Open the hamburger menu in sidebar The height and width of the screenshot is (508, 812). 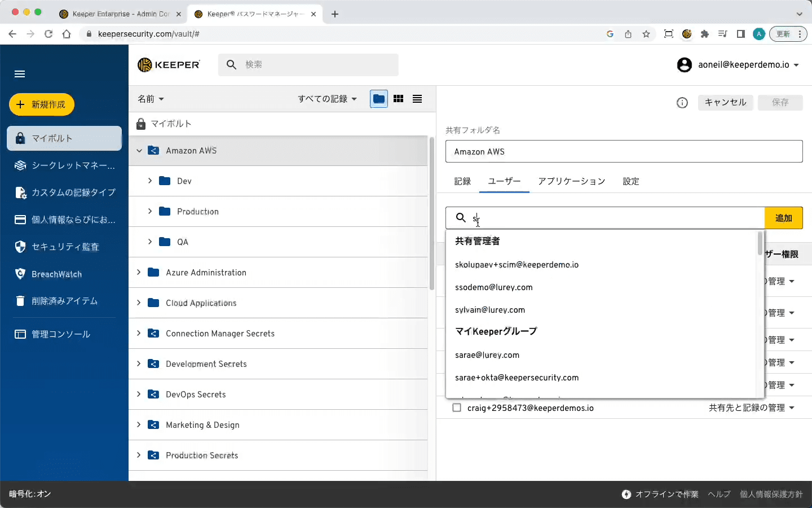(x=20, y=74)
